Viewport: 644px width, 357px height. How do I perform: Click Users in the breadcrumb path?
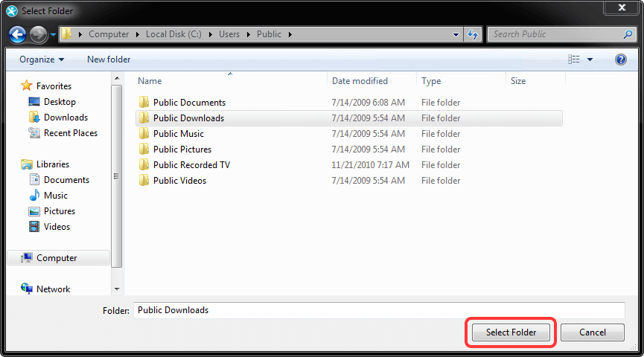[229, 34]
